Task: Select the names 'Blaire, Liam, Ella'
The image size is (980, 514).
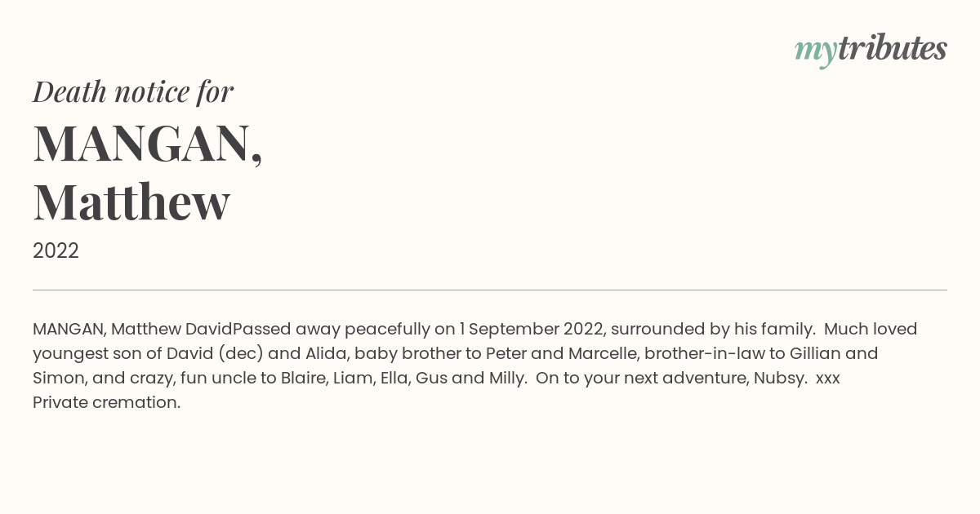Action: click(345, 378)
